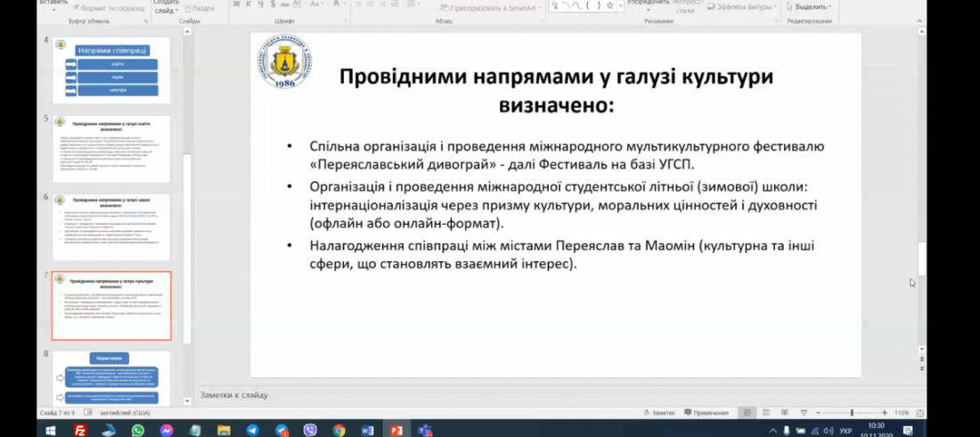Toggle italic formatting К

249,4
